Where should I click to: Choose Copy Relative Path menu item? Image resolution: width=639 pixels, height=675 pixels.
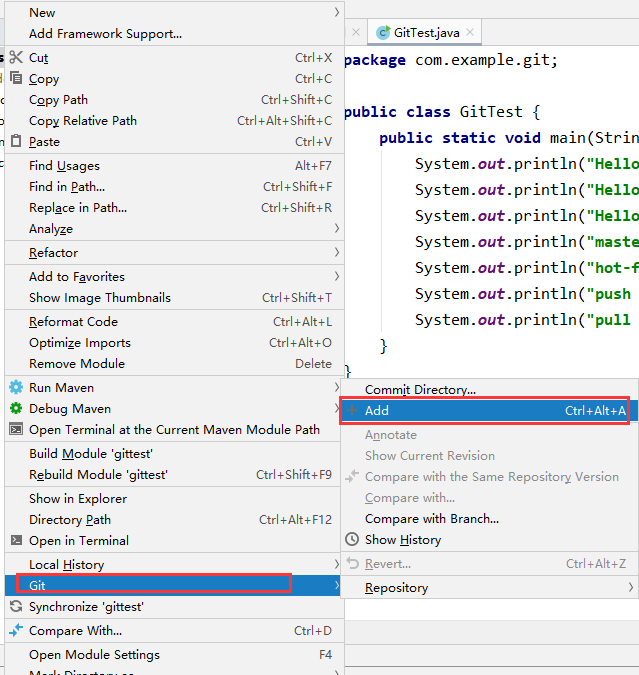174,121
